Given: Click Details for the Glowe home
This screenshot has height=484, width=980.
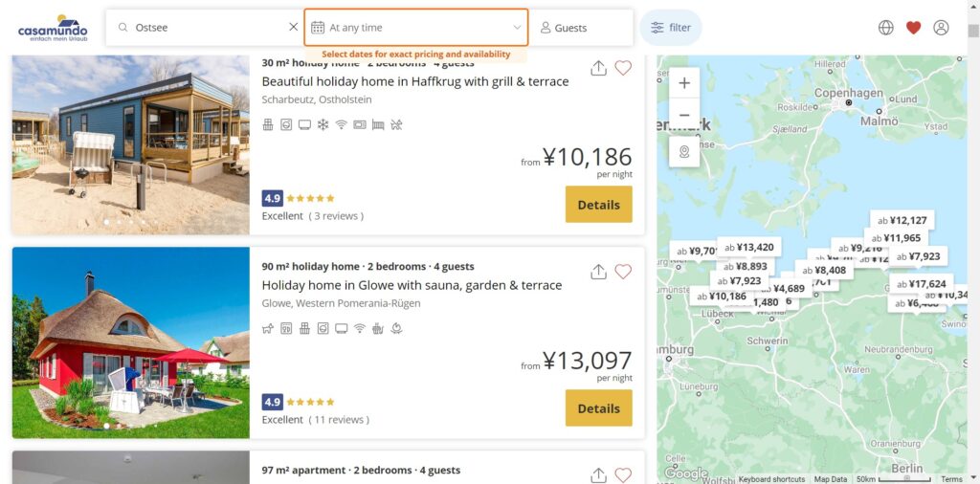Looking at the screenshot, I should coord(598,408).
